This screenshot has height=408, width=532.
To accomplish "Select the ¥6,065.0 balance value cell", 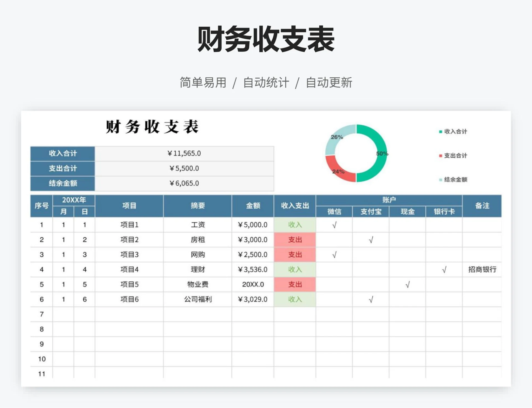I will [184, 183].
